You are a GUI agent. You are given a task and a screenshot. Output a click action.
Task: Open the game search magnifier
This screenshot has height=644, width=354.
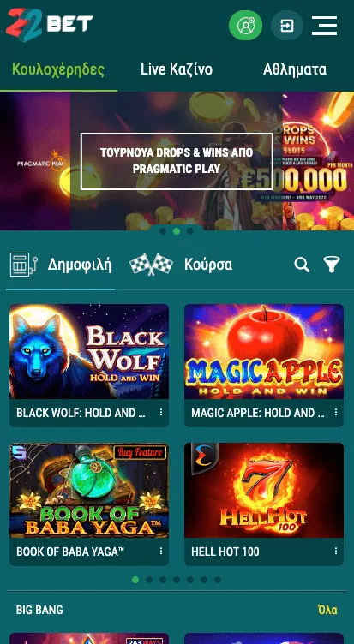point(302,265)
